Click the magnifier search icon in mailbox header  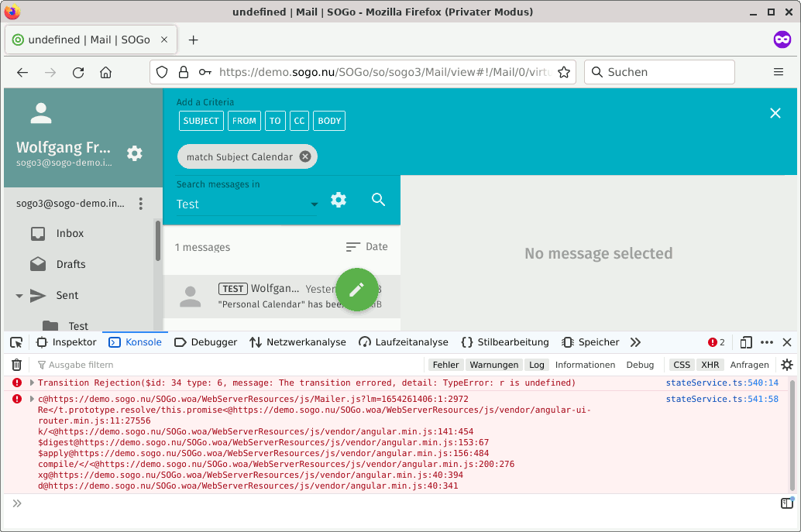click(x=378, y=200)
